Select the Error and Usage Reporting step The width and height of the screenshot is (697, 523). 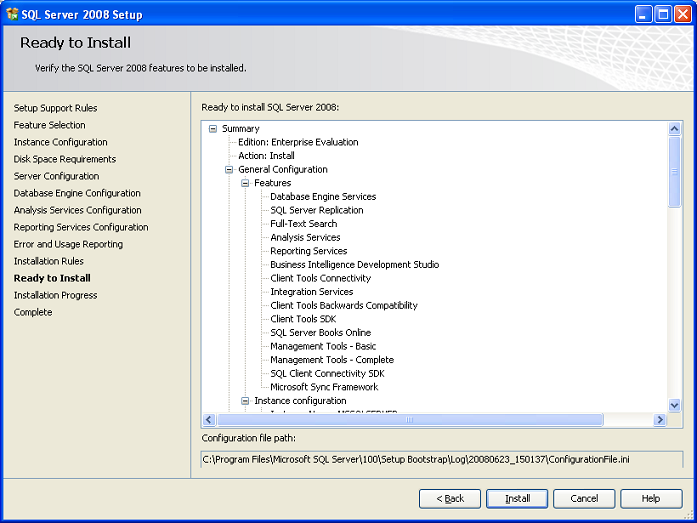[x=68, y=244]
